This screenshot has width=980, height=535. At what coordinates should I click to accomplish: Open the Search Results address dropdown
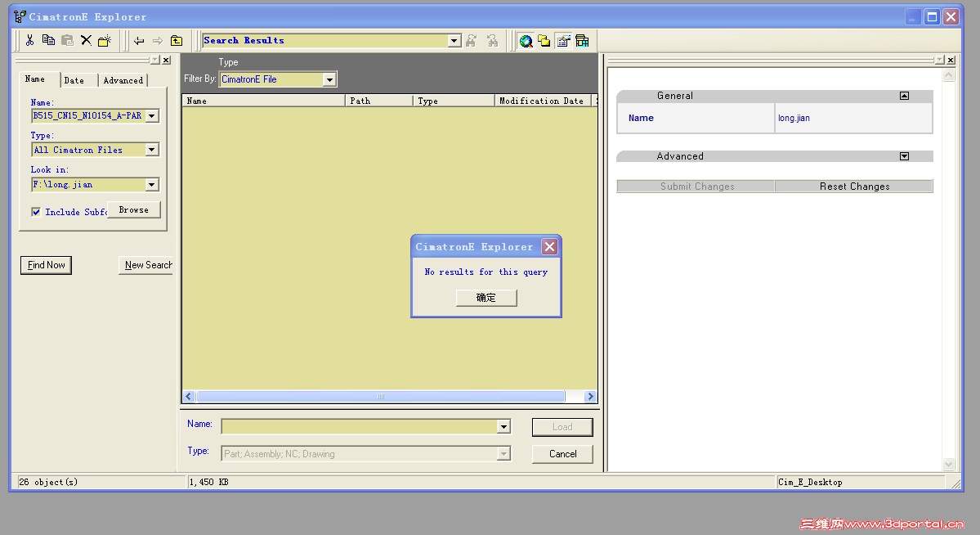point(454,41)
